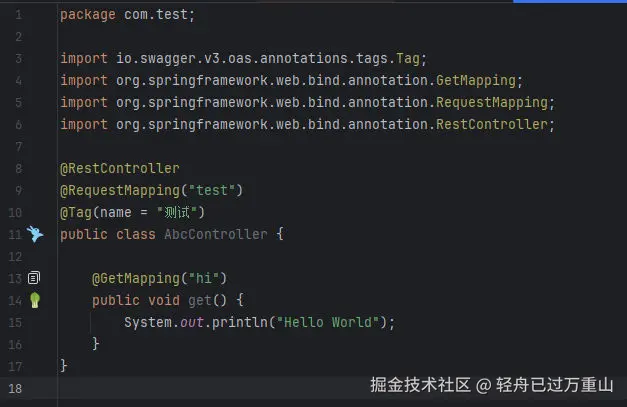Click the "测试" string value

178,212
